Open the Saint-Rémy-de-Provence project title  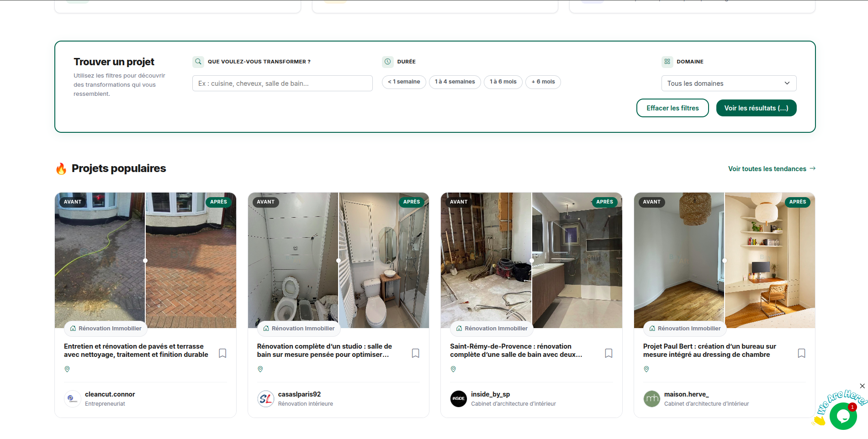click(x=516, y=350)
